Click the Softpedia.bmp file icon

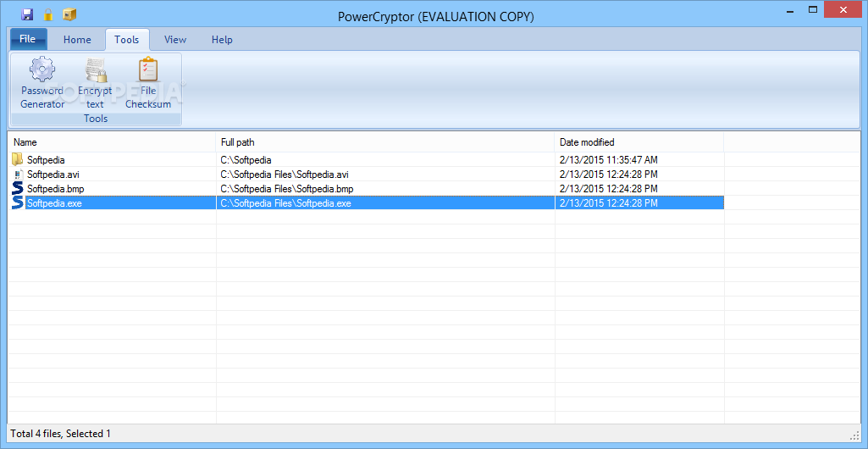click(17, 189)
